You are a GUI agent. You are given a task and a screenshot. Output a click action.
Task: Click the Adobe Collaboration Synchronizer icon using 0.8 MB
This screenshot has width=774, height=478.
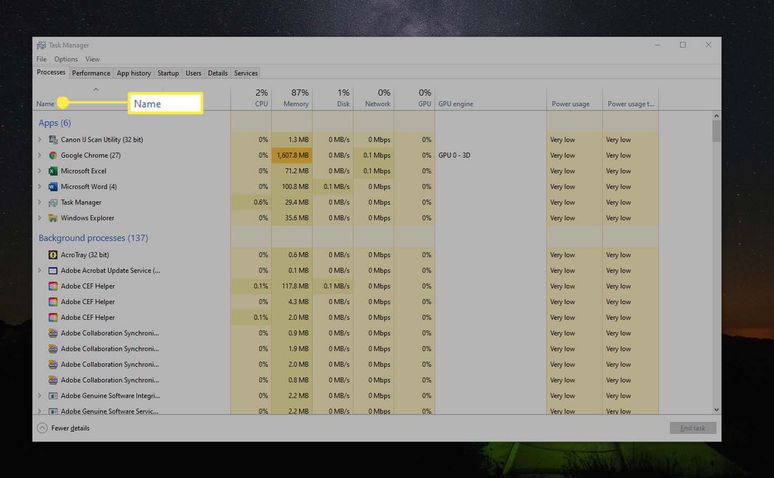[x=53, y=380]
